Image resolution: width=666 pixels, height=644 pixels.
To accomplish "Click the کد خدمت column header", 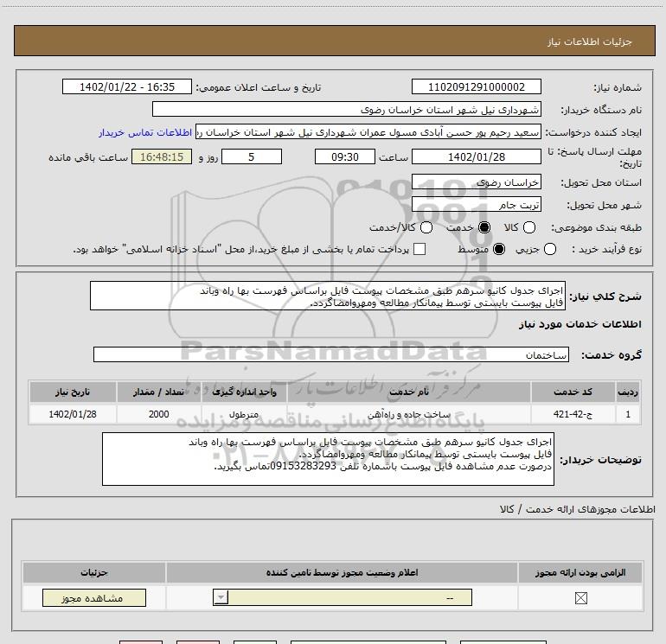I will pos(573,392).
